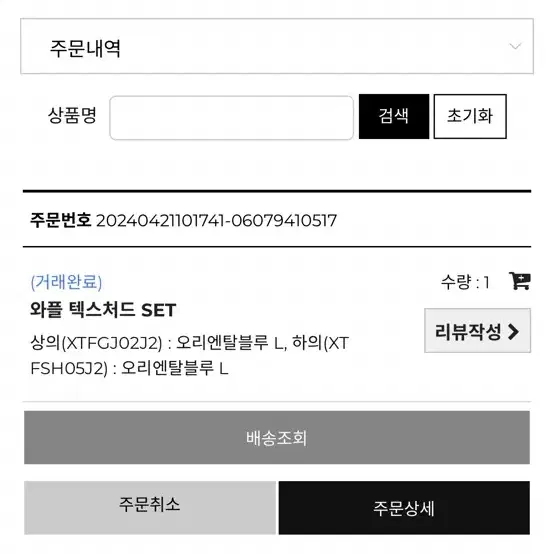
Task: Focus the 상품명 search input field
Action: (231, 118)
